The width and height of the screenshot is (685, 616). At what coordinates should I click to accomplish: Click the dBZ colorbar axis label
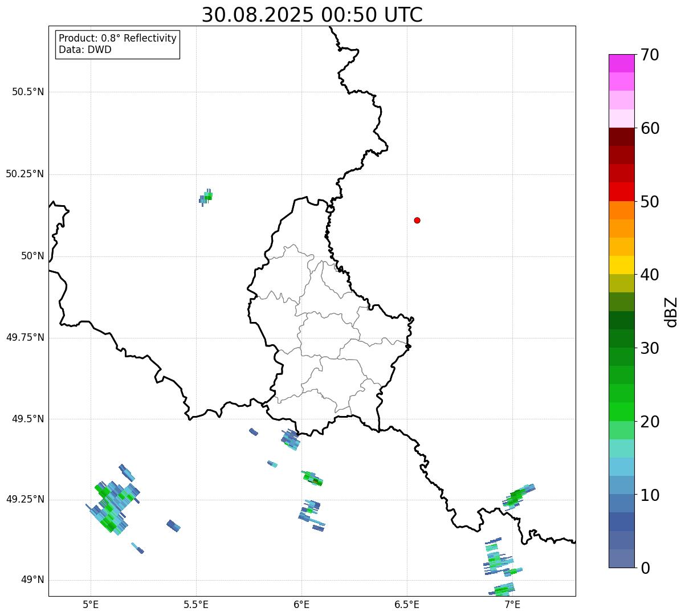(x=672, y=311)
